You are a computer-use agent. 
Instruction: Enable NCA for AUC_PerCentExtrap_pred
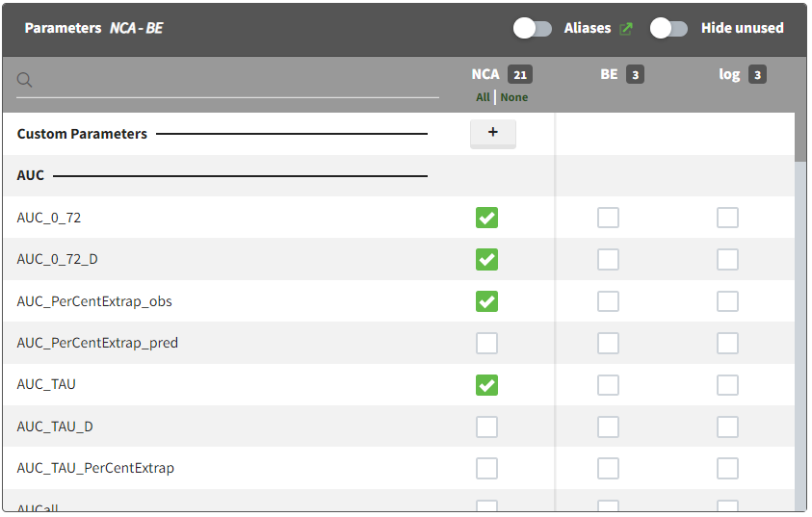(x=487, y=344)
